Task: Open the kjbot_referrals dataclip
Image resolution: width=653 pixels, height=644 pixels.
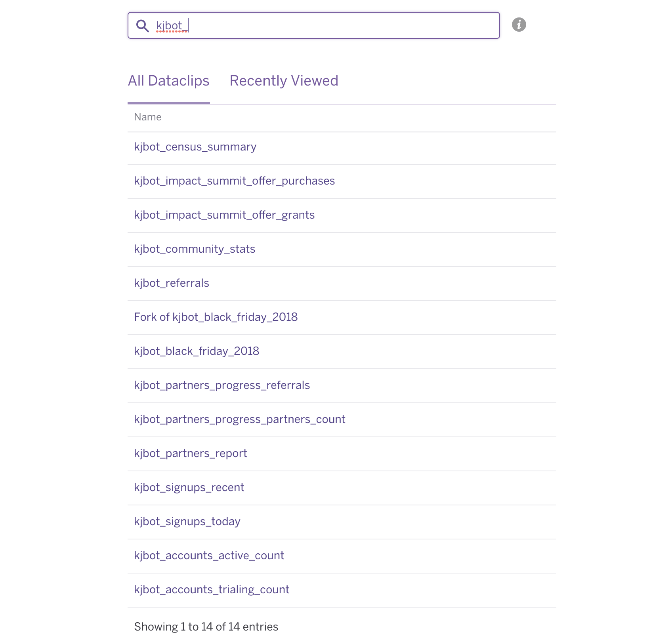Action: pyautogui.click(x=171, y=283)
